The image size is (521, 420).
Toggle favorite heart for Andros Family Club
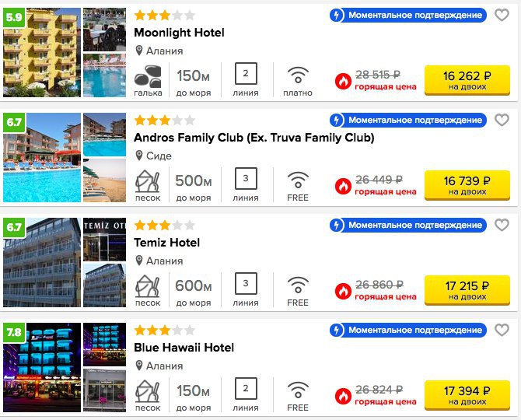tap(502, 120)
